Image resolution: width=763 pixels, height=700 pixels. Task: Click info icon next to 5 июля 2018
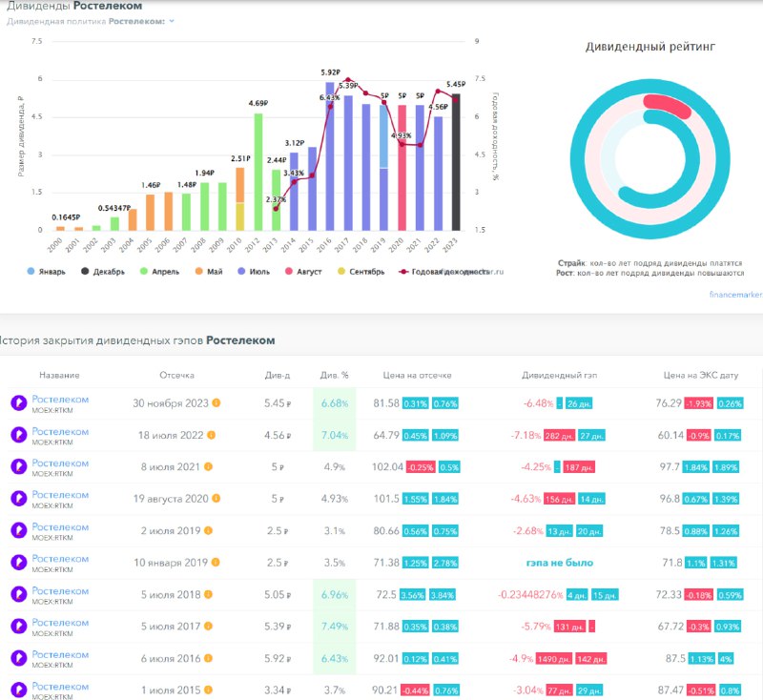[x=208, y=594]
